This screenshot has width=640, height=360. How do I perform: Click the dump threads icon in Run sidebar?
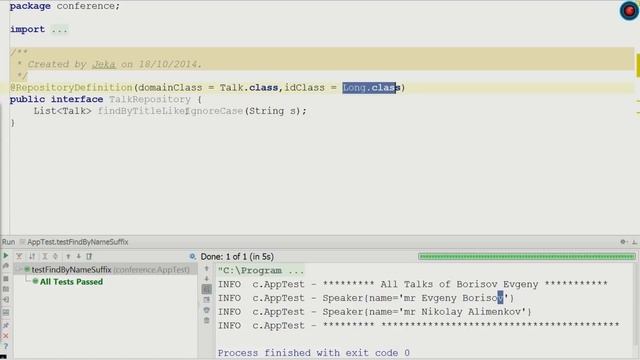[6, 289]
